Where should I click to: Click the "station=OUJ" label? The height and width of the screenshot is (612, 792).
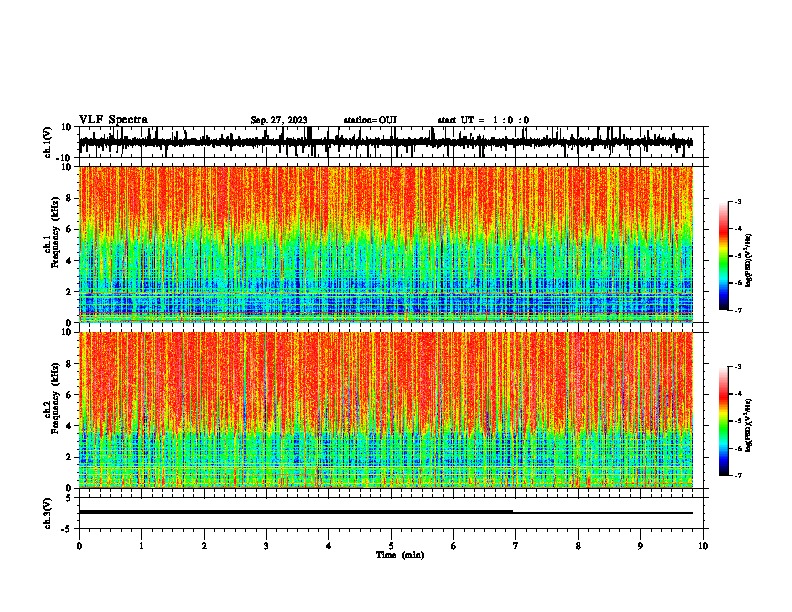tap(370, 120)
